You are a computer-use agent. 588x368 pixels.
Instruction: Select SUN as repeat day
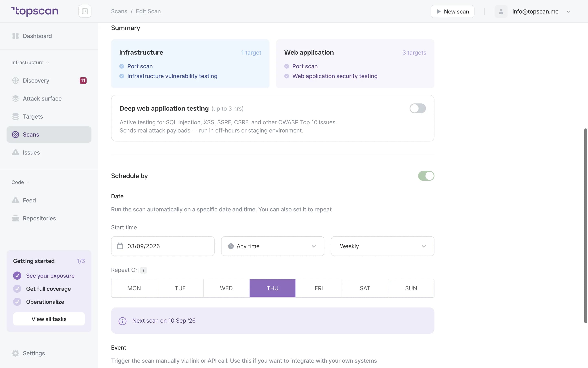[x=411, y=288]
